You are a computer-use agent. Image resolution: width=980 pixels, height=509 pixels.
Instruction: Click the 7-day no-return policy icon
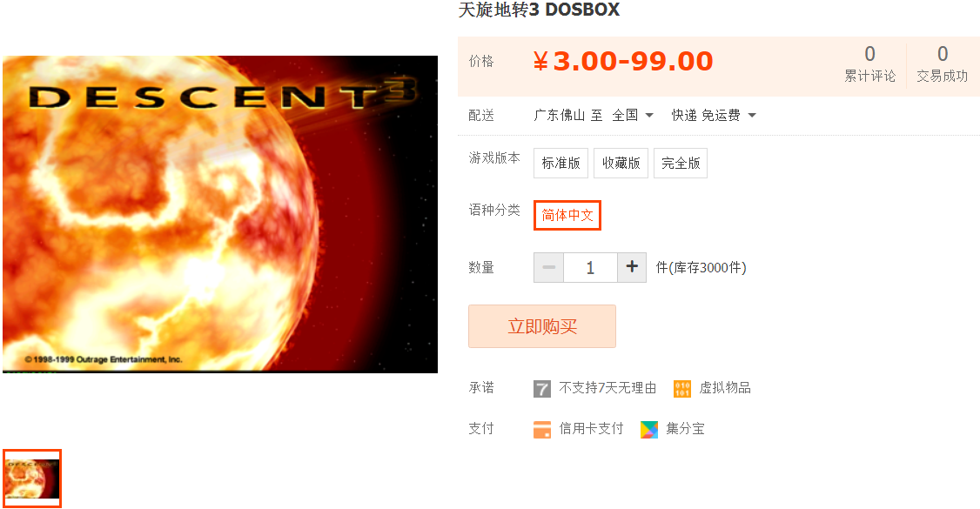point(542,388)
